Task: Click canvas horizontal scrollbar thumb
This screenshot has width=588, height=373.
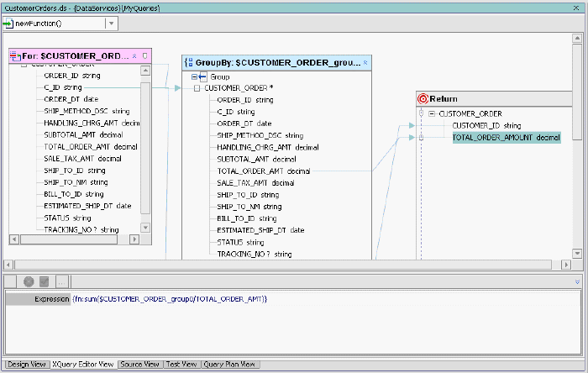Action: 283,265
